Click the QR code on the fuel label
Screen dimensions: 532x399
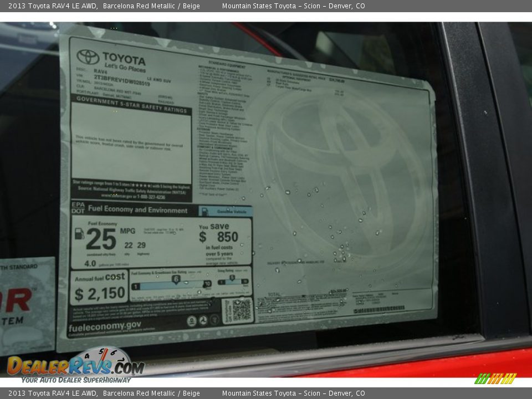(x=242, y=310)
